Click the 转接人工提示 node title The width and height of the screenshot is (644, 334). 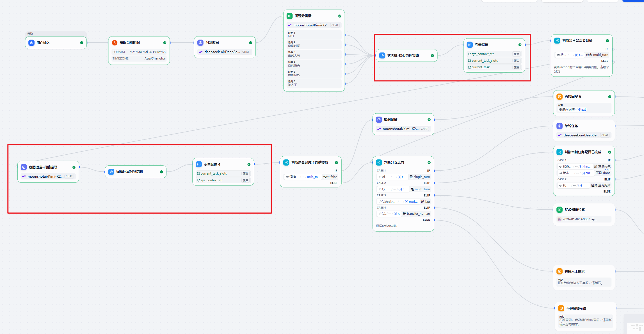point(574,271)
